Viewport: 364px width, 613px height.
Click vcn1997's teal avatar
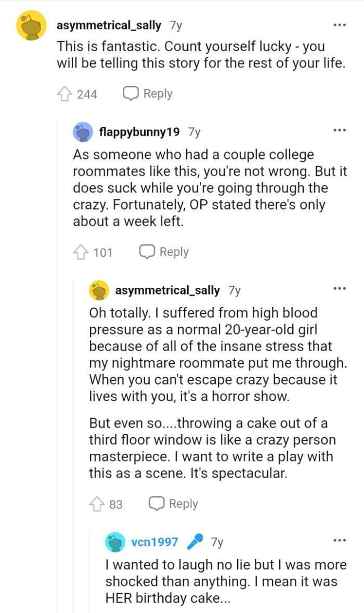(x=114, y=541)
